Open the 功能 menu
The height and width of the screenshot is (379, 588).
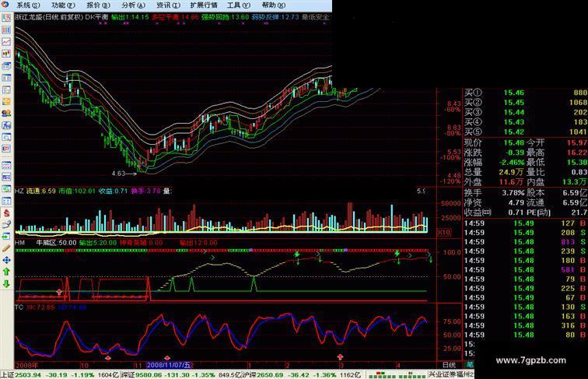tap(63, 5)
